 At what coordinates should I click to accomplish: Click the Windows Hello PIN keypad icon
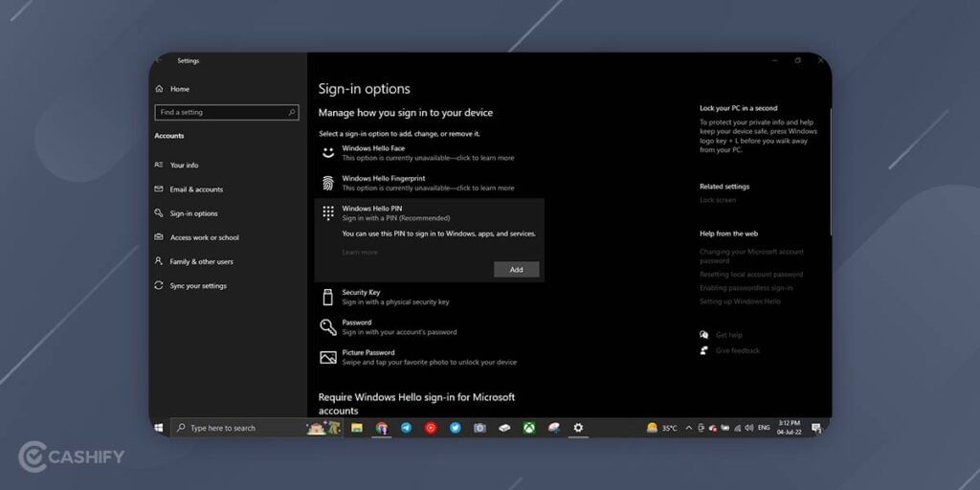click(328, 212)
